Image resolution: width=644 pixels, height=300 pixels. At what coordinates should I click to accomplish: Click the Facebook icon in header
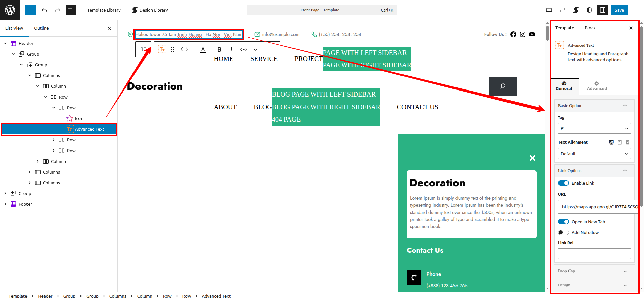click(513, 34)
